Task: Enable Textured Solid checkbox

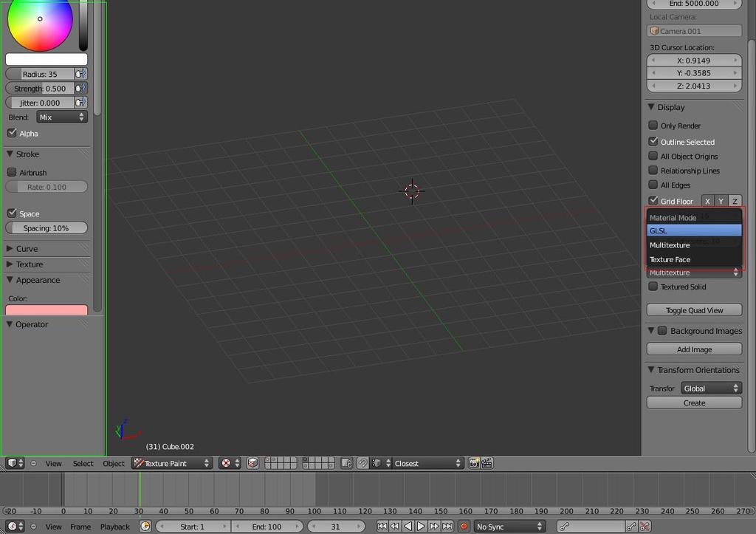Action: [653, 287]
